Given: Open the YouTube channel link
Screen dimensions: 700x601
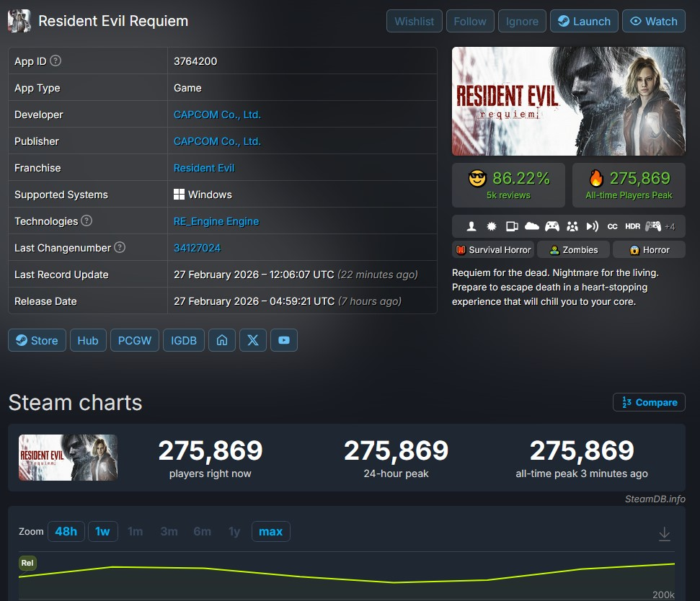Looking at the screenshot, I should click(284, 340).
